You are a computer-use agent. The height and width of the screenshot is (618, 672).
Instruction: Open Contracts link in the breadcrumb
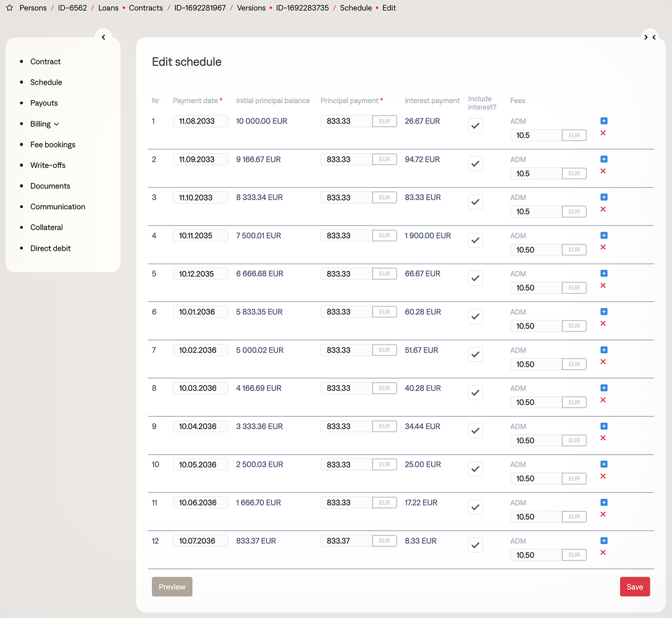pyautogui.click(x=146, y=8)
